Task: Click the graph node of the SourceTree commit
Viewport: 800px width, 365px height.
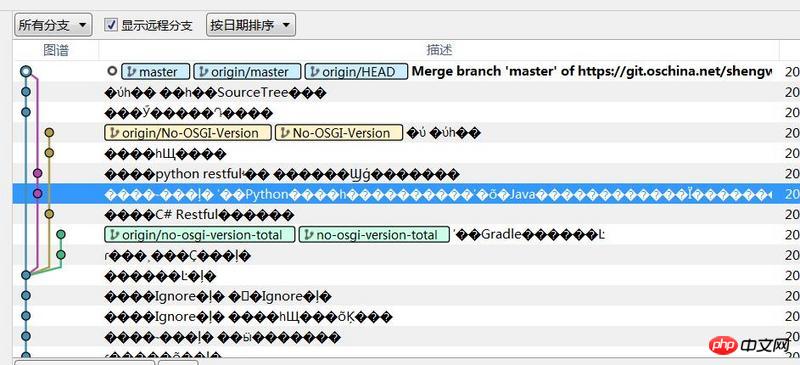Action: point(26,92)
